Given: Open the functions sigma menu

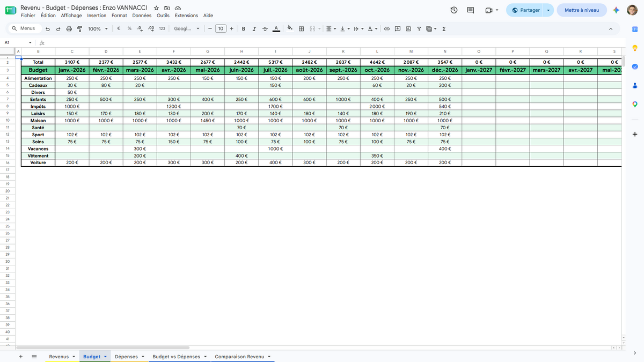Looking at the screenshot, I should point(444,29).
